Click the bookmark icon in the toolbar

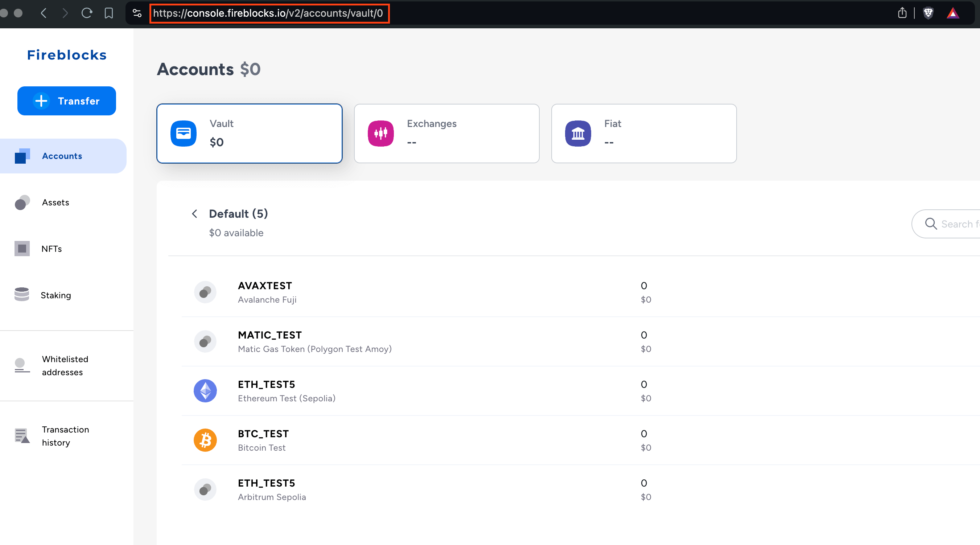click(109, 13)
